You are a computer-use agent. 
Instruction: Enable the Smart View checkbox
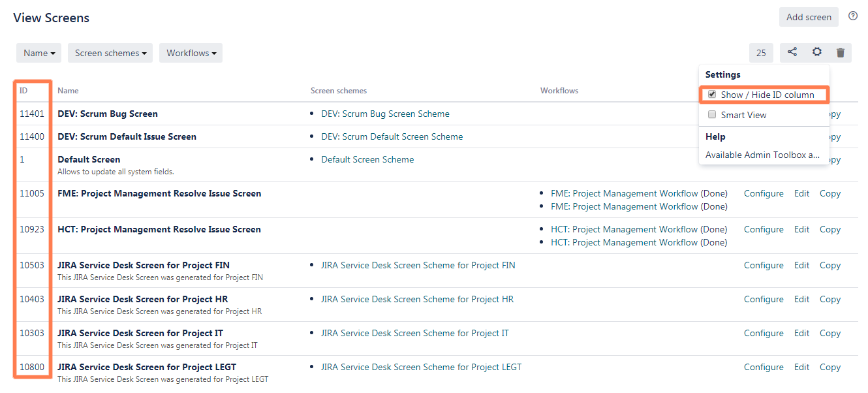712,115
